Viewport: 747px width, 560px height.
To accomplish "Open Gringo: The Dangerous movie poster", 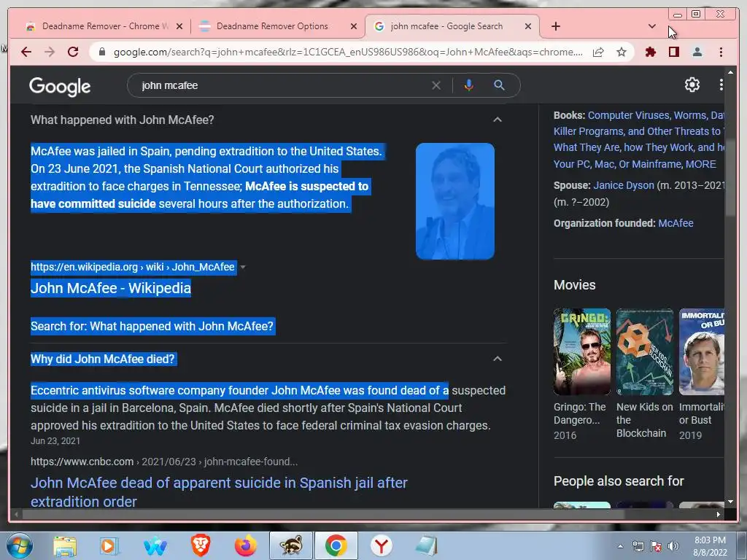I will (x=581, y=351).
